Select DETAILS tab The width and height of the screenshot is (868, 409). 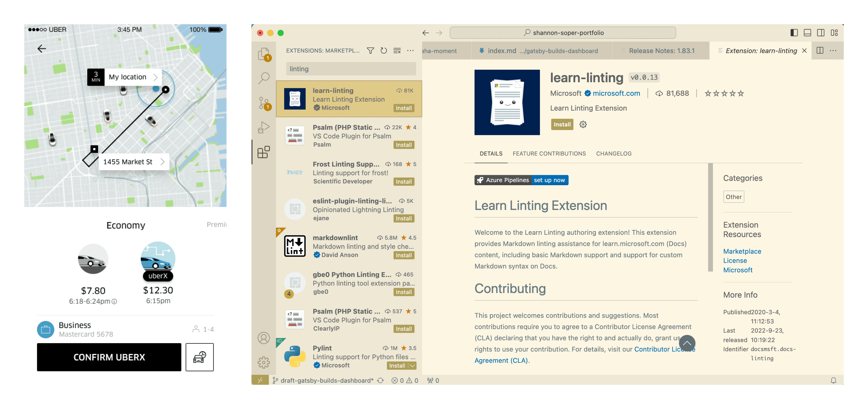(491, 154)
